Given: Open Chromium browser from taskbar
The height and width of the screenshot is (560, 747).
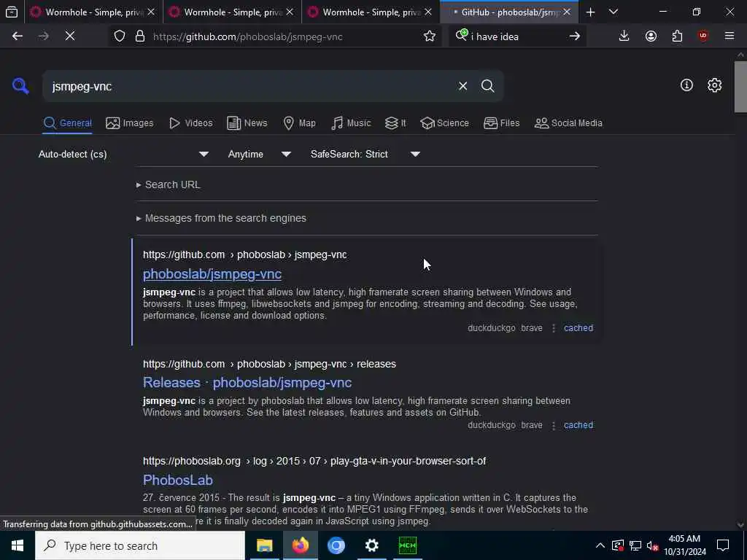Looking at the screenshot, I should tap(336, 545).
